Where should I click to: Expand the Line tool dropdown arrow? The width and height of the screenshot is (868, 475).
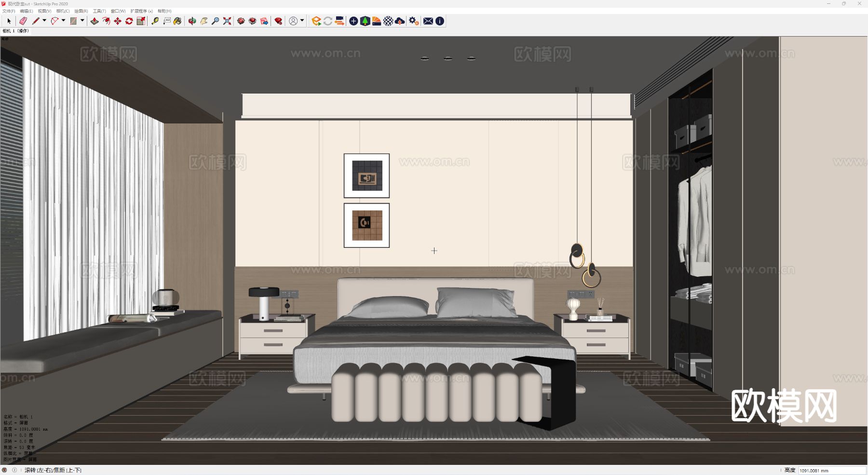(x=44, y=21)
